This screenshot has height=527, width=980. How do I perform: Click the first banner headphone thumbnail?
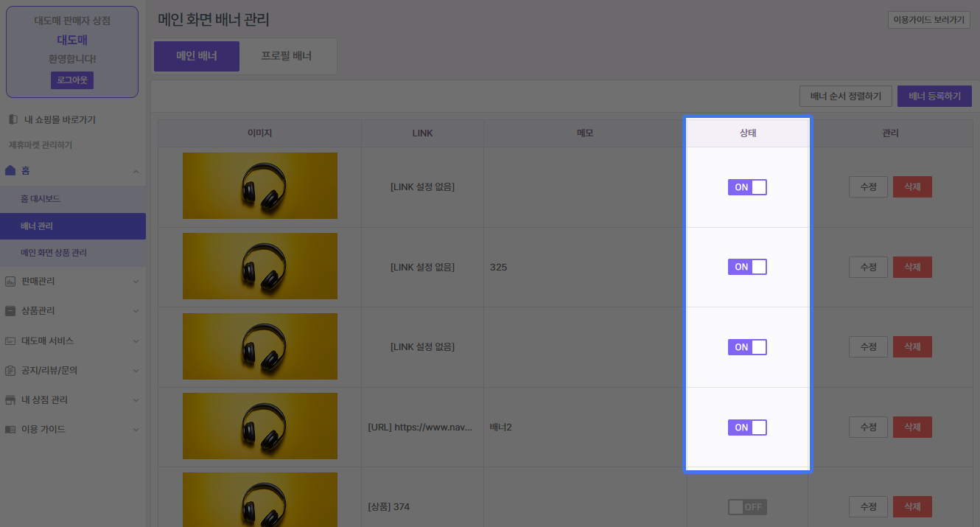259,186
